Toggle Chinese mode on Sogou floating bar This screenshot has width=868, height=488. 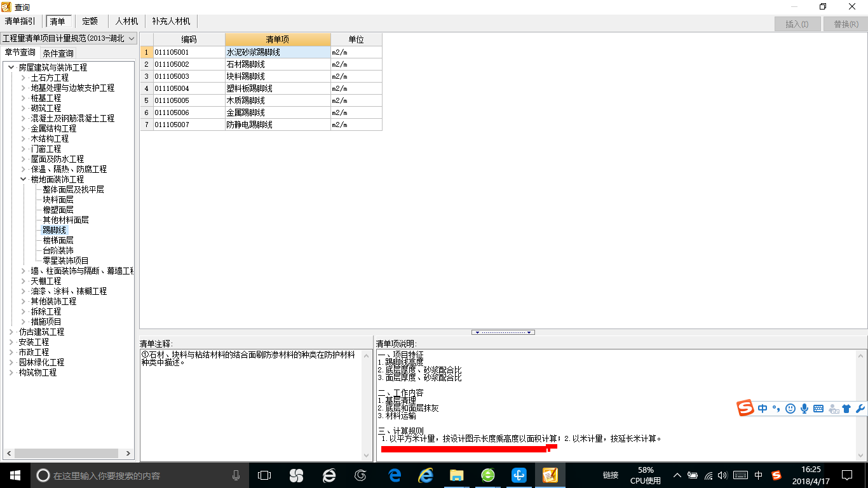[x=763, y=409]
